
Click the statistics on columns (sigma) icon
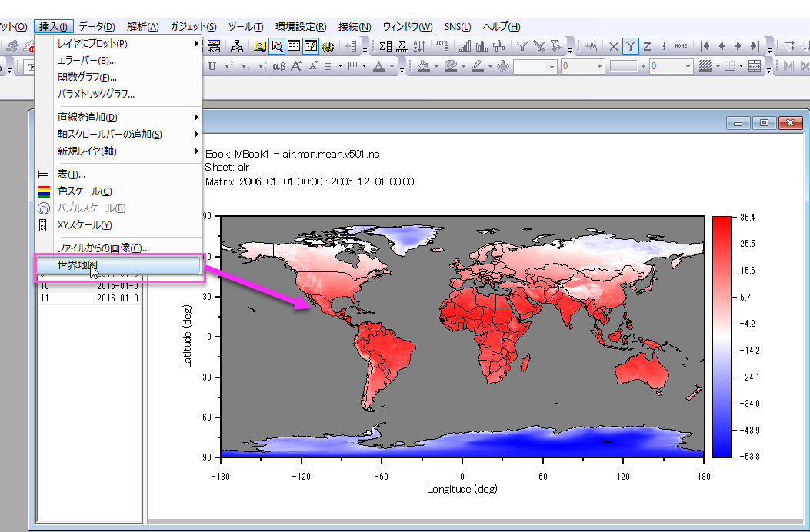[385, 46]
